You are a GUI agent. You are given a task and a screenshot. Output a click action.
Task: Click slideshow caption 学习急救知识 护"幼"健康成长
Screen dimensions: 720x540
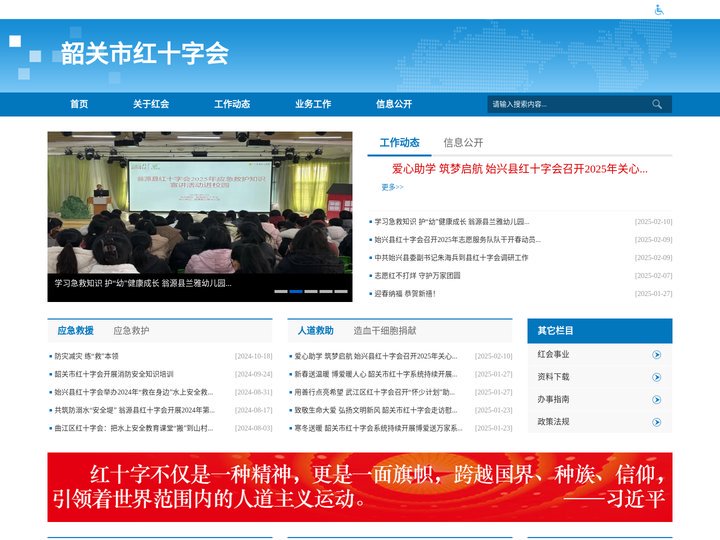[143, 283]
